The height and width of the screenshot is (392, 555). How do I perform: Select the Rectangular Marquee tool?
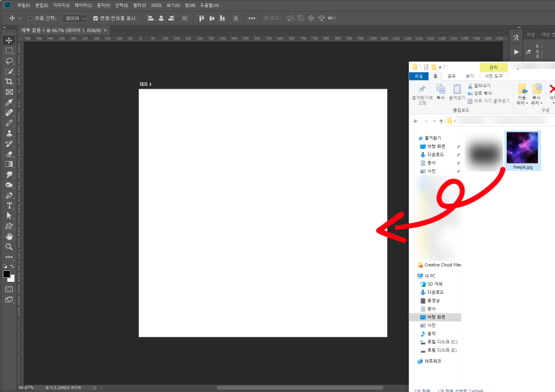coord(9,51)
